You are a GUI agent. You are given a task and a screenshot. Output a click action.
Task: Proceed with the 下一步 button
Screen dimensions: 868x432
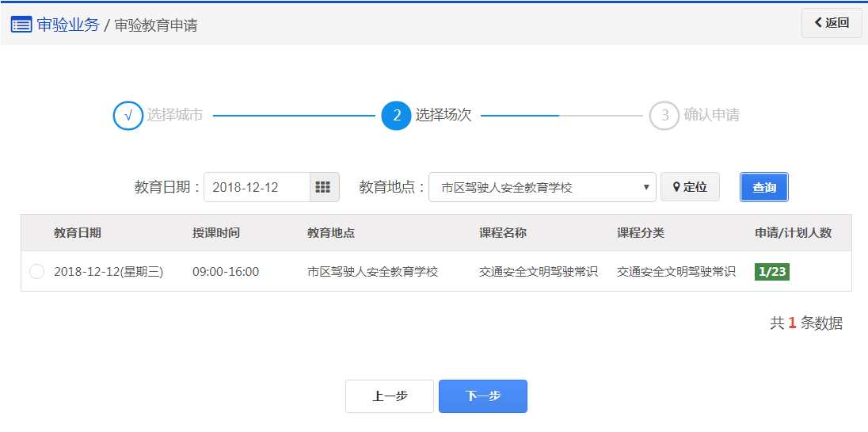click(483, 396)
